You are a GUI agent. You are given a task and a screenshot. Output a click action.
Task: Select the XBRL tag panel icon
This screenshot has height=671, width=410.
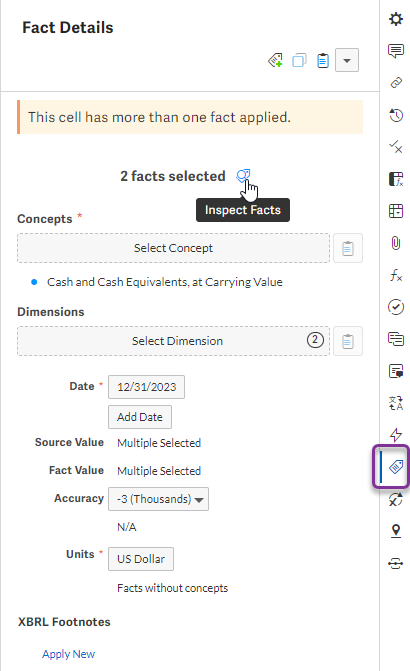pos(396,466)
